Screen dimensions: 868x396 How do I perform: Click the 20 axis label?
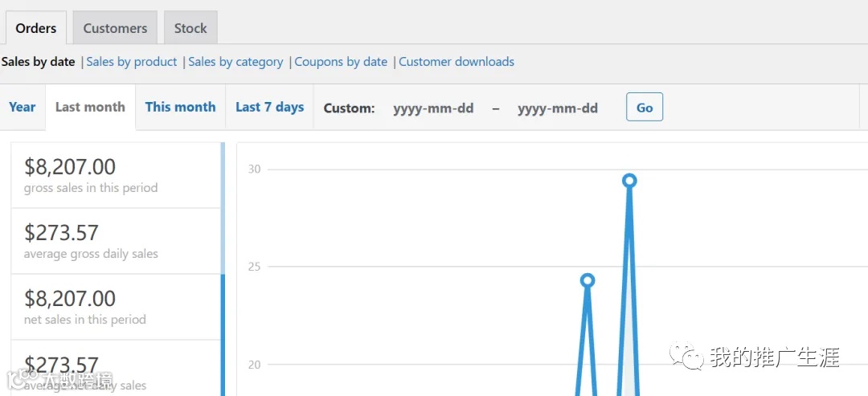254,365
